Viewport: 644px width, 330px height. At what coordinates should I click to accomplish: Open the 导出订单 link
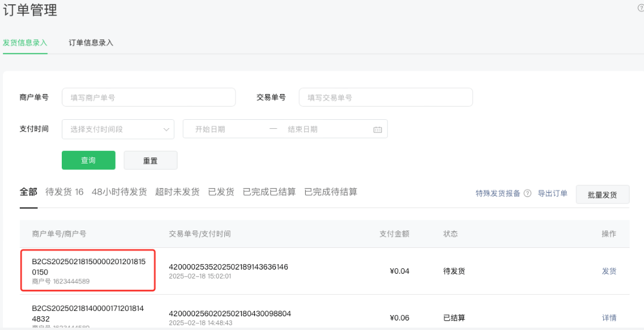click(x=552, y=193)
